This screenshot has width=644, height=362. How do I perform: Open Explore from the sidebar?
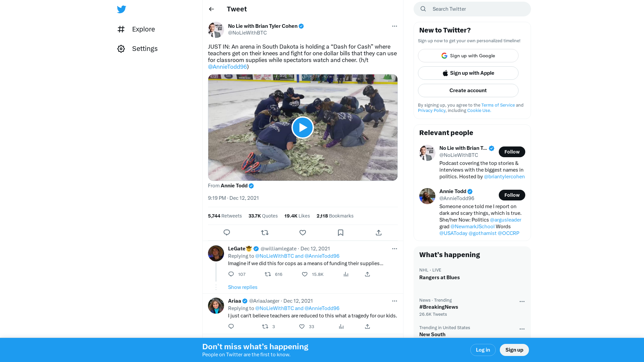(136, 29)
